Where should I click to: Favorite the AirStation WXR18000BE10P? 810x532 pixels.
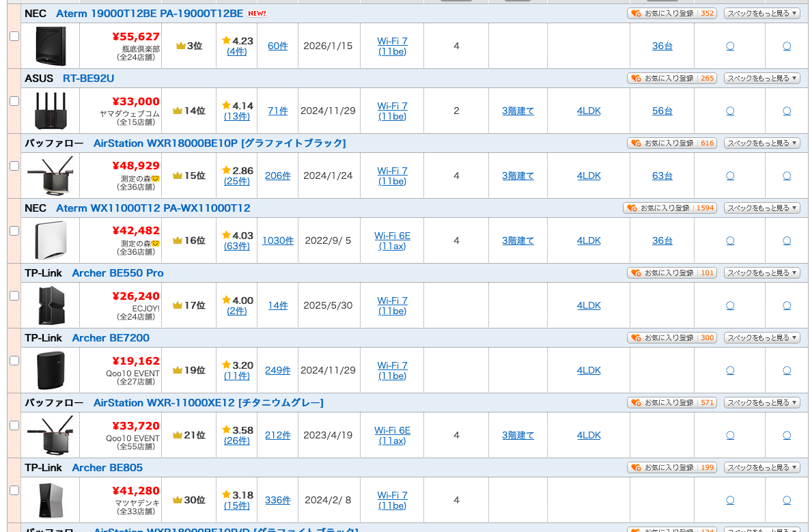pyautogui.click(x=672, y=143)
